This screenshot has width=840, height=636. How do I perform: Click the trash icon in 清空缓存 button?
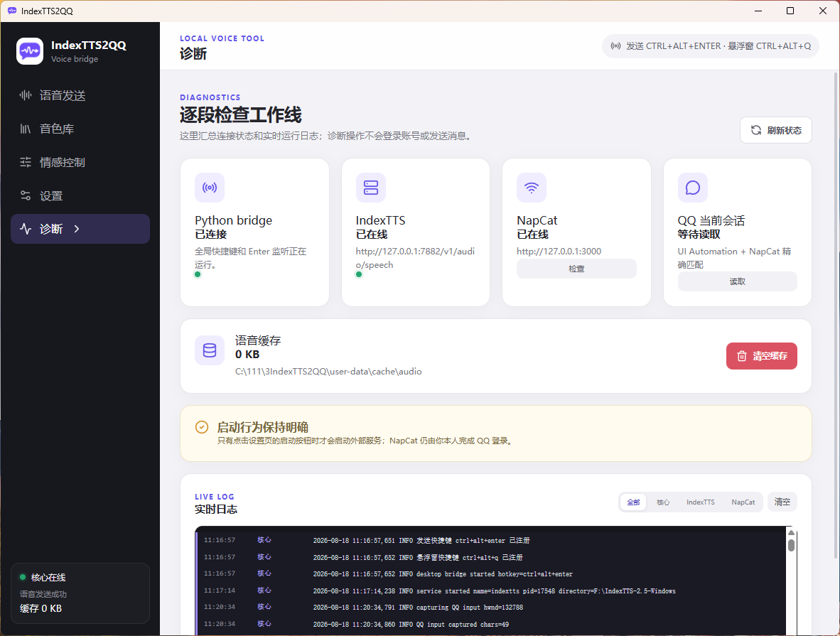(742, 356)
